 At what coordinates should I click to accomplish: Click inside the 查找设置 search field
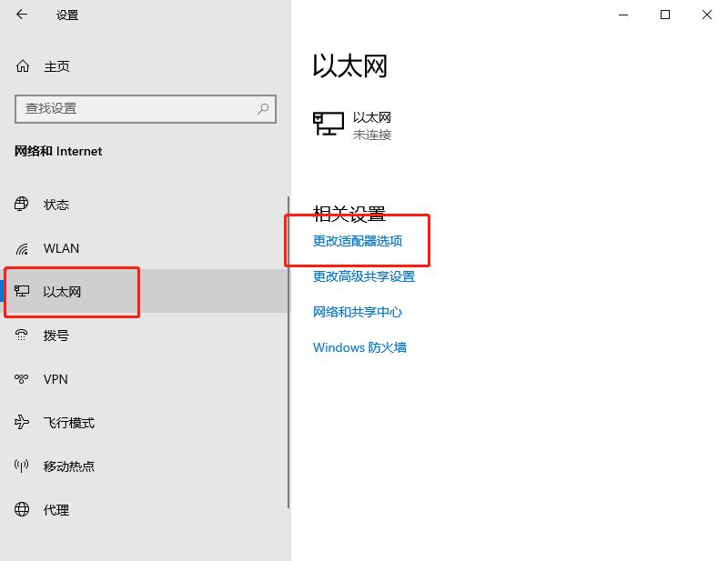pyautogui.click(x=136, y=109)
